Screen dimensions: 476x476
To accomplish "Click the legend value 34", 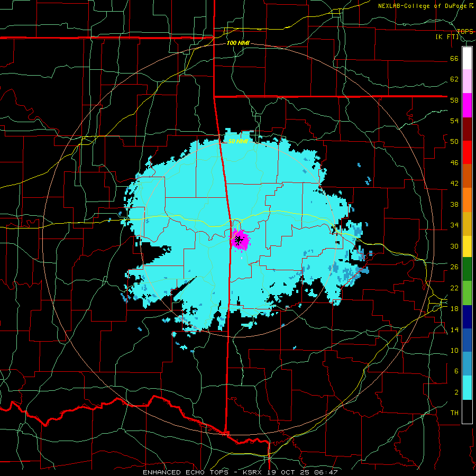I will [x=454, y=225].
